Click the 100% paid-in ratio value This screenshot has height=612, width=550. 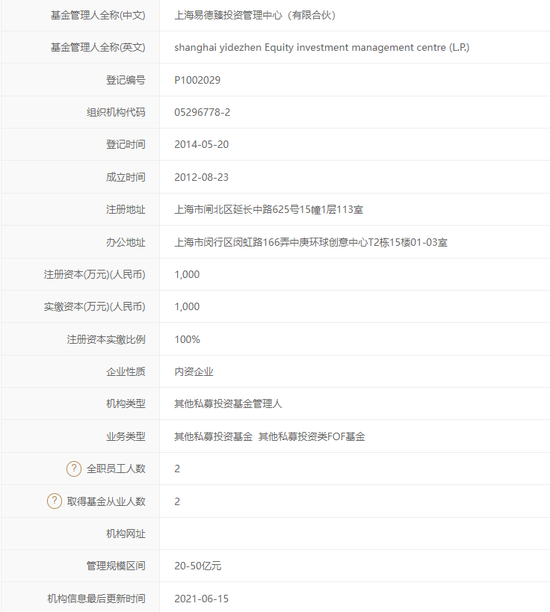(187, 339)
